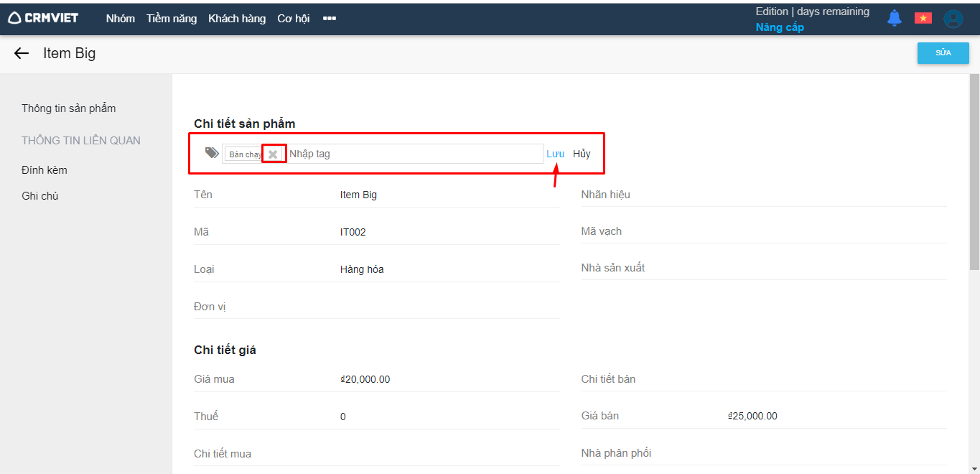
Task: Open the Tiềm năng menu
Action: 172,19
